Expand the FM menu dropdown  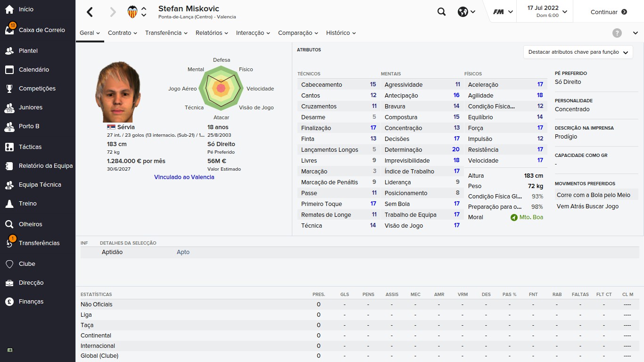tap(503, 12)
